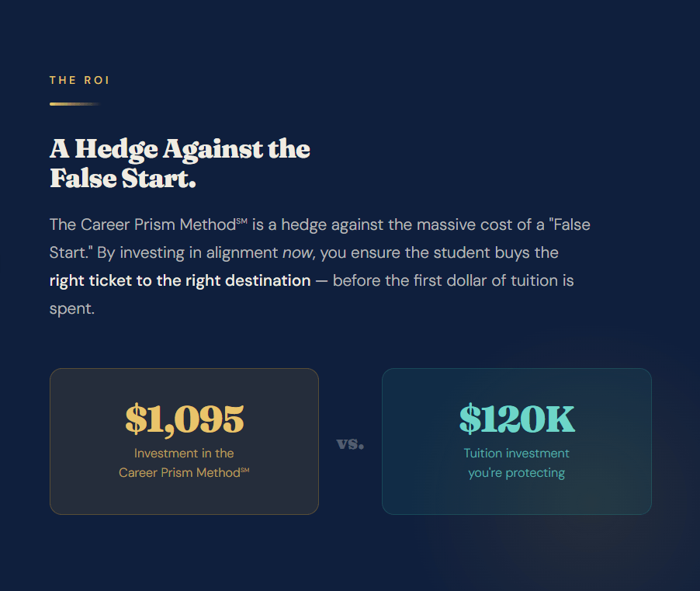Click the gold "$1,095" amount
Viewport: 700px width, 591px height.
tap(185, 419)
